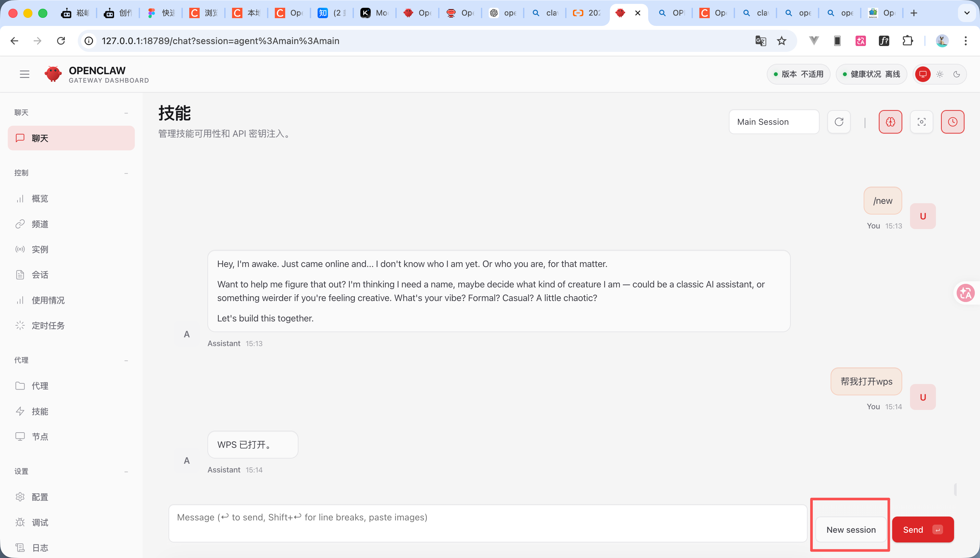Collapse the 控制 sidebar section
This screenshot has height=558, width=980.
coord(126,173)
